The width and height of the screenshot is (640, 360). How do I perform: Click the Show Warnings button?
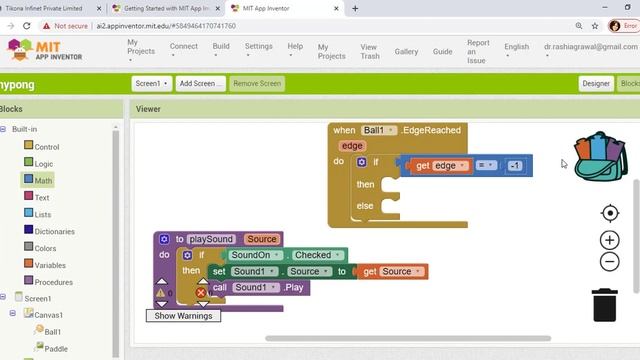tap(183, 316)
